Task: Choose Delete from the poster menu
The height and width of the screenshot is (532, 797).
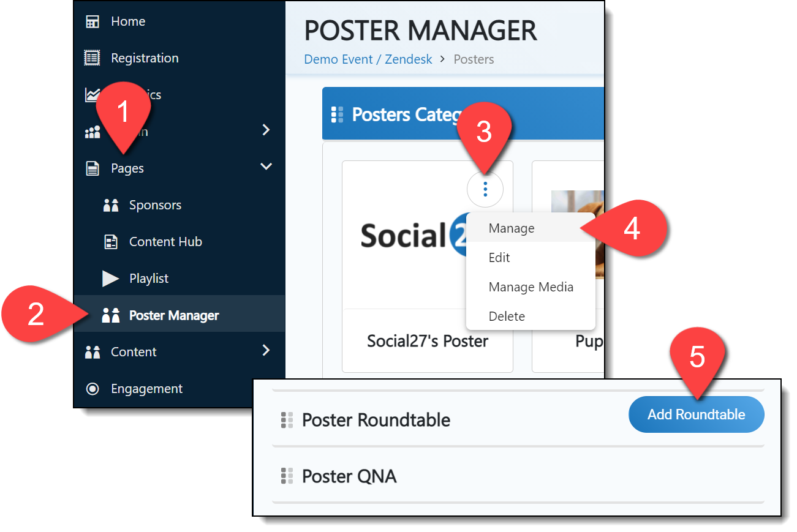Action: click(507, 317)
